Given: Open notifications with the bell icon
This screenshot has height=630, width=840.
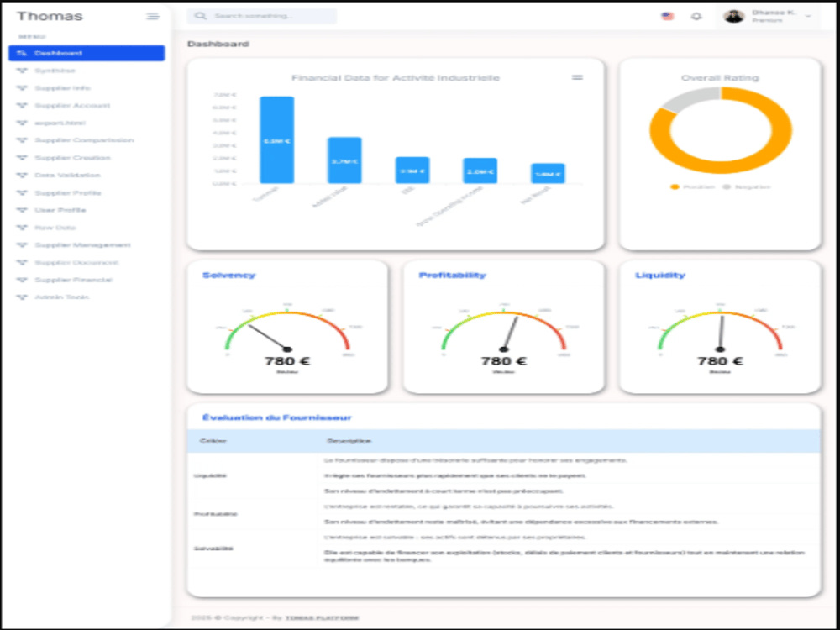Looking at the screenshot, I should pyautogui.click(x=696, y=16).
